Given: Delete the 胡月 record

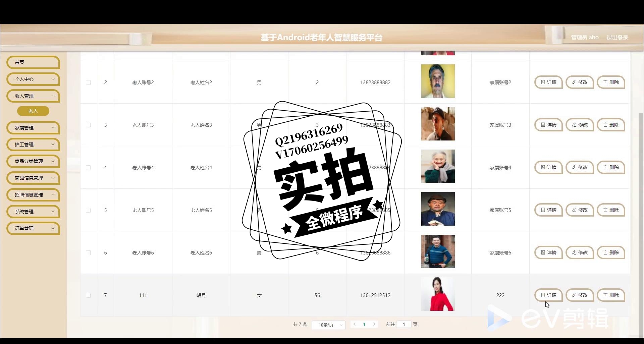Looking at the screenshot, I should [611, 295].
